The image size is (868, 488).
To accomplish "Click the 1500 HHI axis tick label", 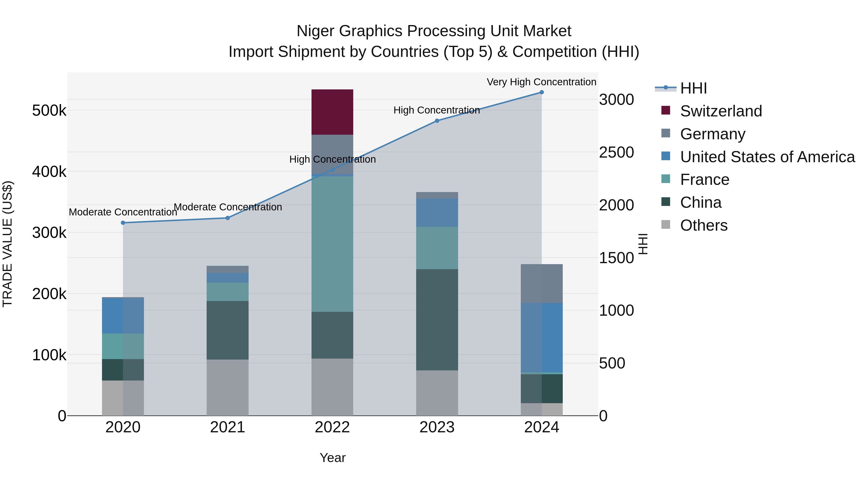I will click(x=617, y=258).
